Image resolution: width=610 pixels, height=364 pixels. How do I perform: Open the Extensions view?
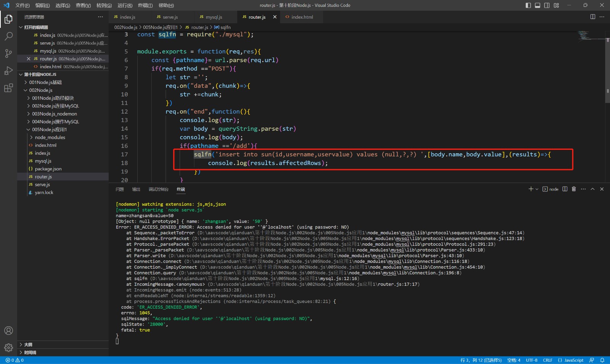(8, 88)
